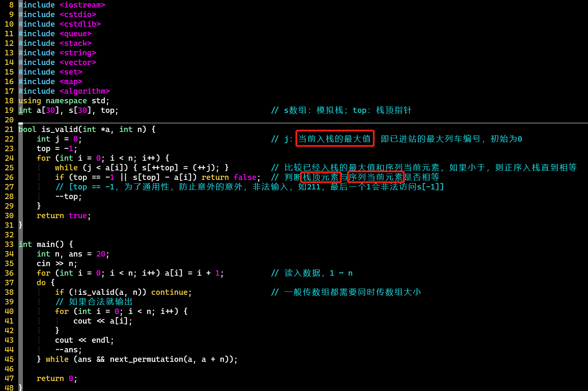Click the '#include <map>' line
This screenshot has width=588, height=391.
coord(50,82)
